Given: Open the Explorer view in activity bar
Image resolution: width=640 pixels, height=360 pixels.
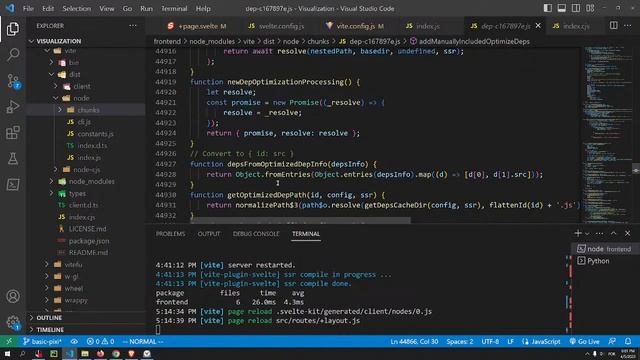Looking at the screenshot, I should tap(13, 29).
